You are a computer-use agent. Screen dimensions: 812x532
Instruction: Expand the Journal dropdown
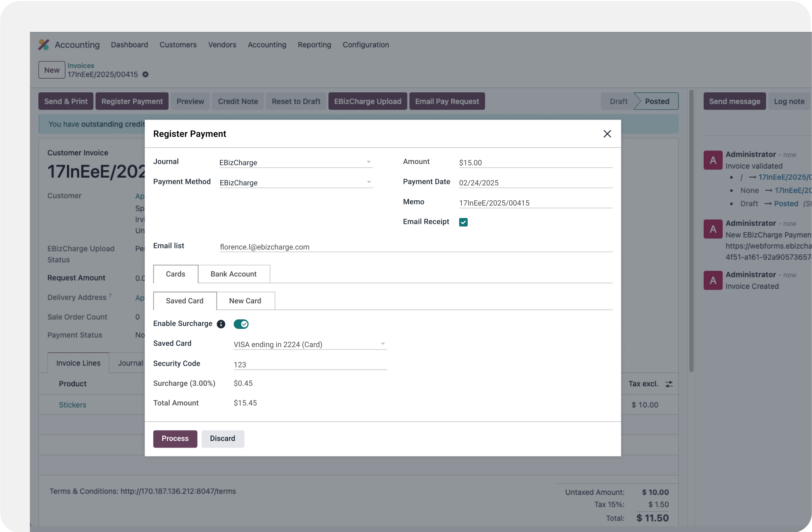(x=296, y=162)
